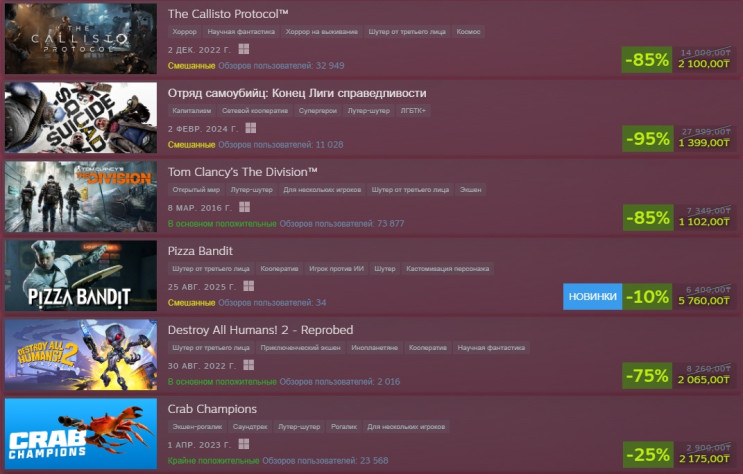This screenshot has width=743, height=474.
Task: Select the ЛГБТК+ tag
Action: click(x=413, y=110)
